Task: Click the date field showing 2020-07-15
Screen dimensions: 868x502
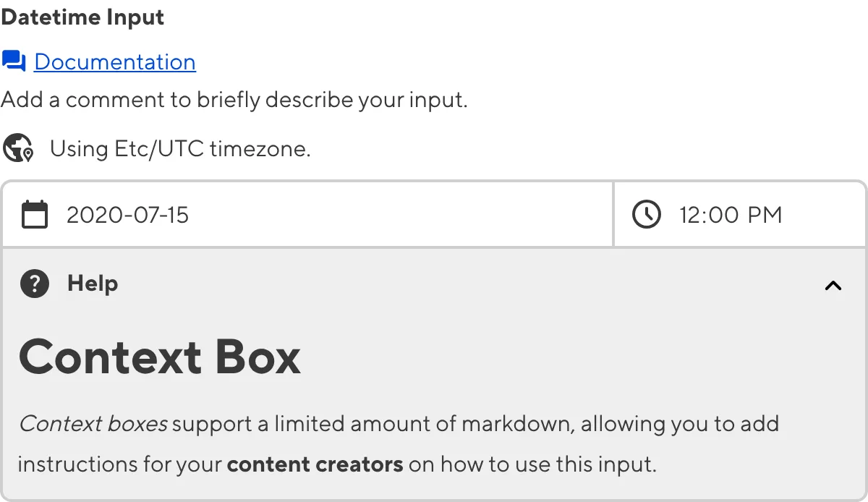Action: coord(128,213)
